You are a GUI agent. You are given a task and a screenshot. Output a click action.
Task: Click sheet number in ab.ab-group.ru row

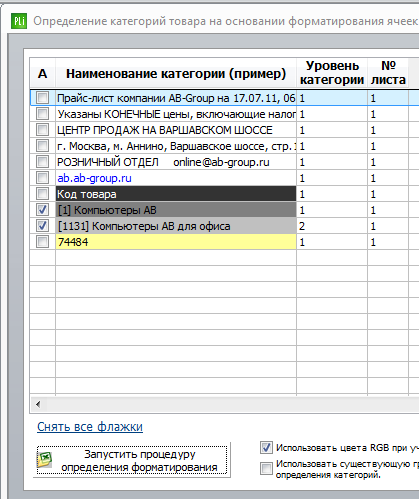tap(388, 178)
